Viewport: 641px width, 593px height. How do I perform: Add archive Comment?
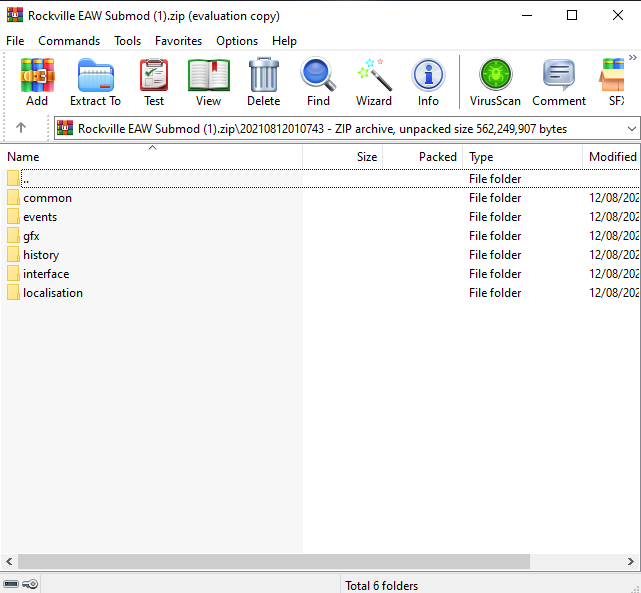(x=559, y=82)
